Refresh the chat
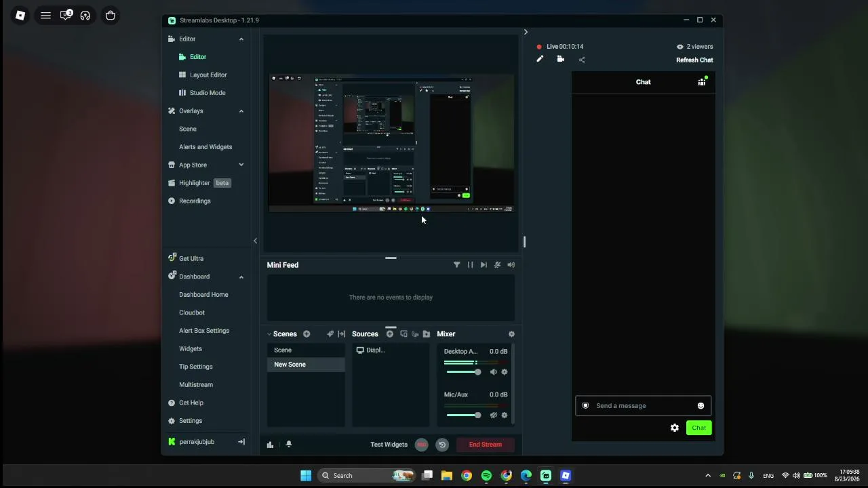Image resolution: width=868 pixels, height=488 pixels. tap(694, 60)
